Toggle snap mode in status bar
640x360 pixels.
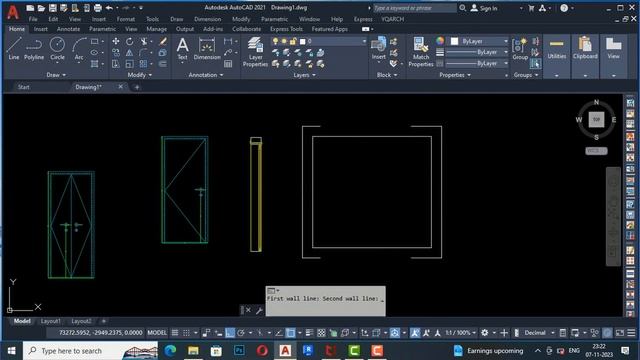tap(186, 333)
